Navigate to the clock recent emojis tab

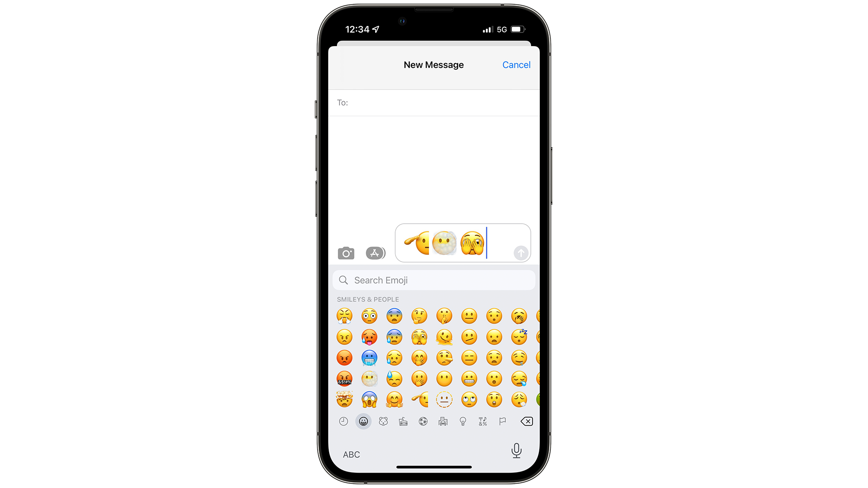tap(344, 421)
